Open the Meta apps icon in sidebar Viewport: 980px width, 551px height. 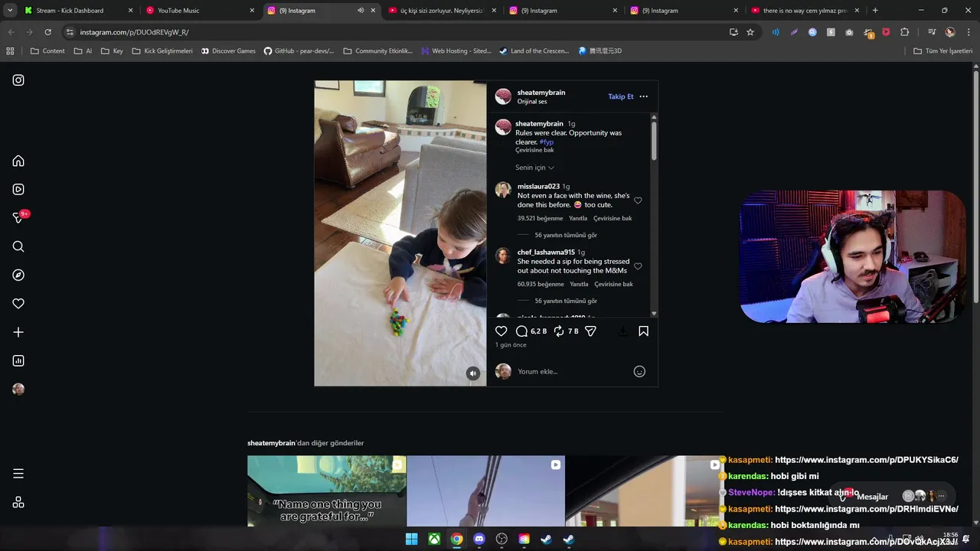18,502
